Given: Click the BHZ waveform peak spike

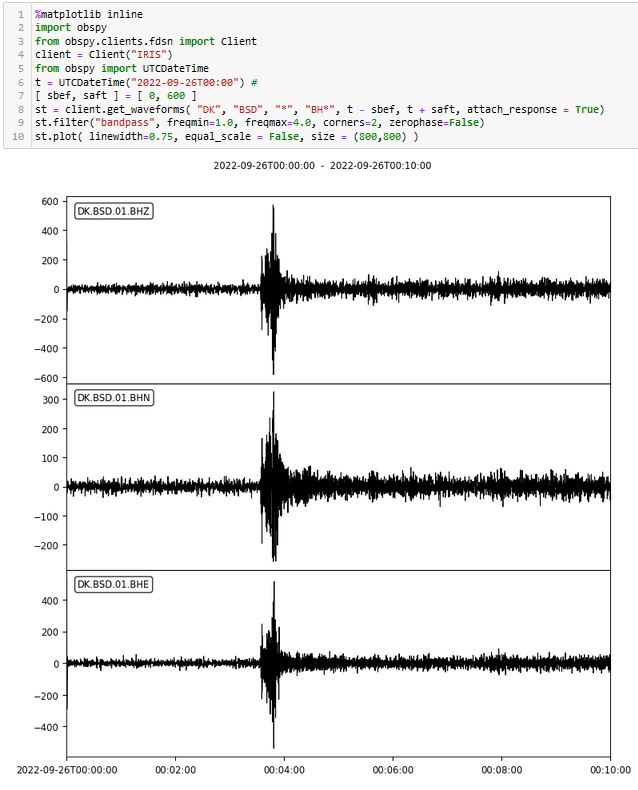Looking at the screenshot, I should (x=273, y=208).
